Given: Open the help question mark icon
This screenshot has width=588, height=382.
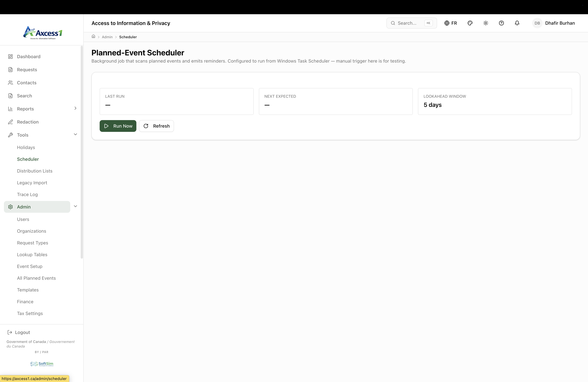Looking at the screenshot, I should tap(501, 23).
